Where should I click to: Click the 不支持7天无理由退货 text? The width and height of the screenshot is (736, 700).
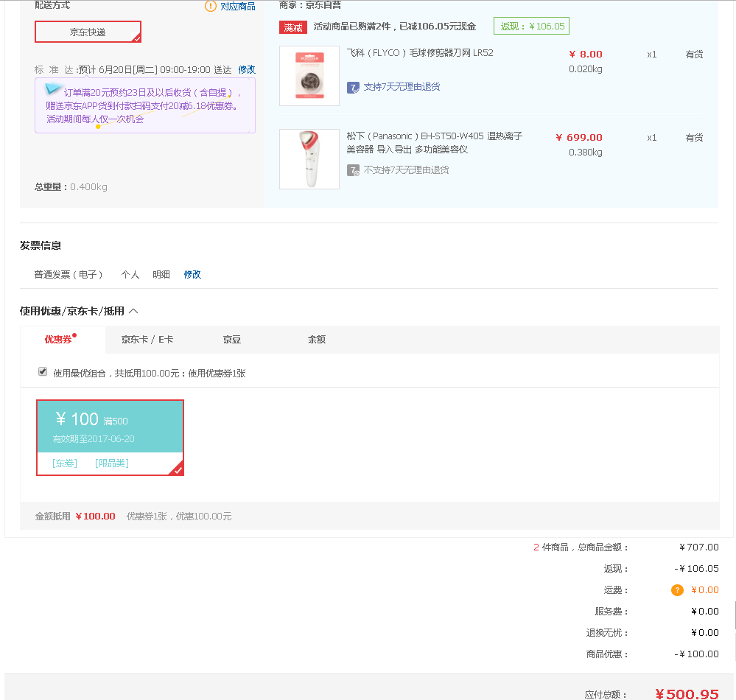click(x=407, y=170)
